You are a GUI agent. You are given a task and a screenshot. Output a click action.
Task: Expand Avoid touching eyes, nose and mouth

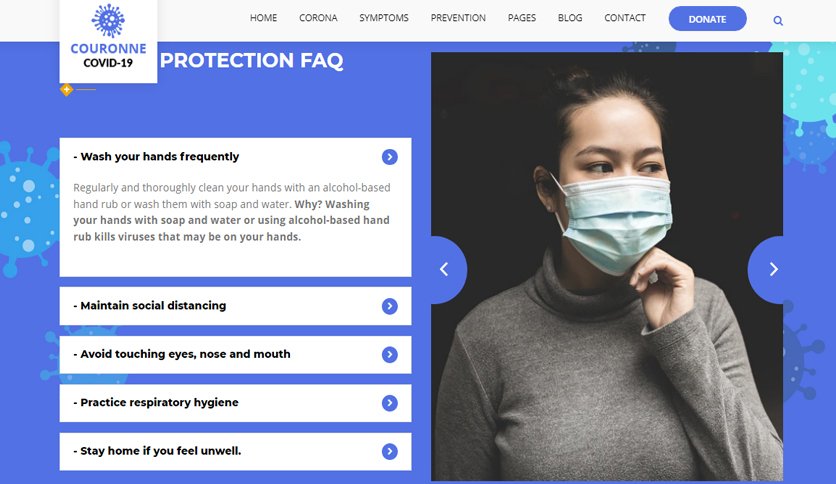(x=235, y=354)
